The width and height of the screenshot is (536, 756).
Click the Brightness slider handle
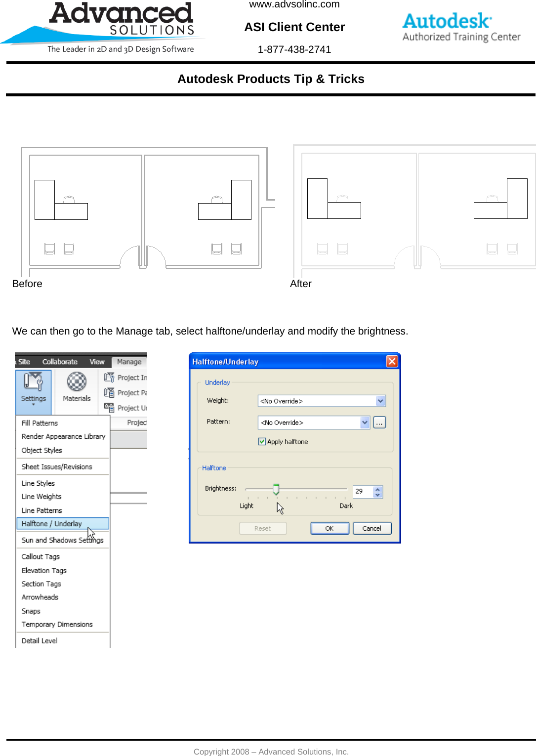276,489
